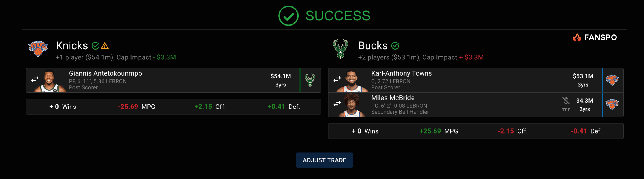
Task: Click the TPE icon for Miles McBride
Action: (x=566, y=104)
